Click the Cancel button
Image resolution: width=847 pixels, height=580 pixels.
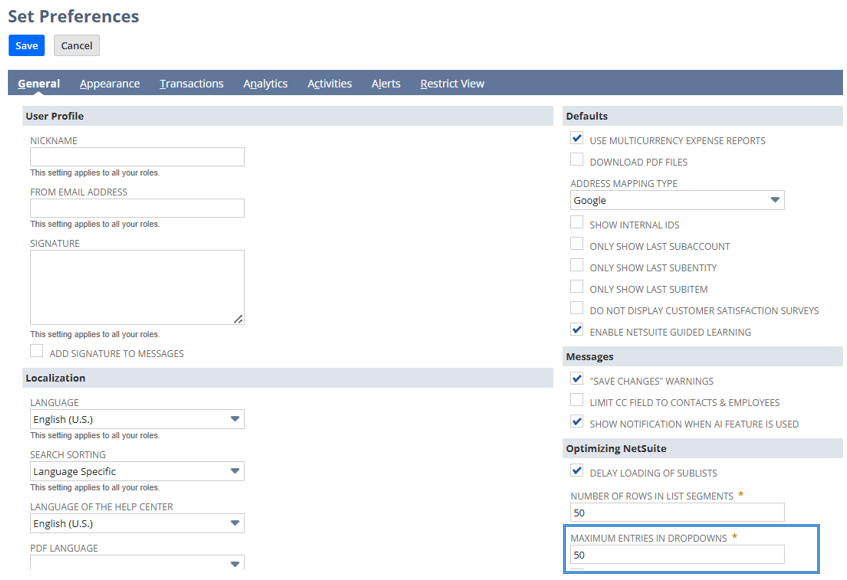tap(77, 45)
